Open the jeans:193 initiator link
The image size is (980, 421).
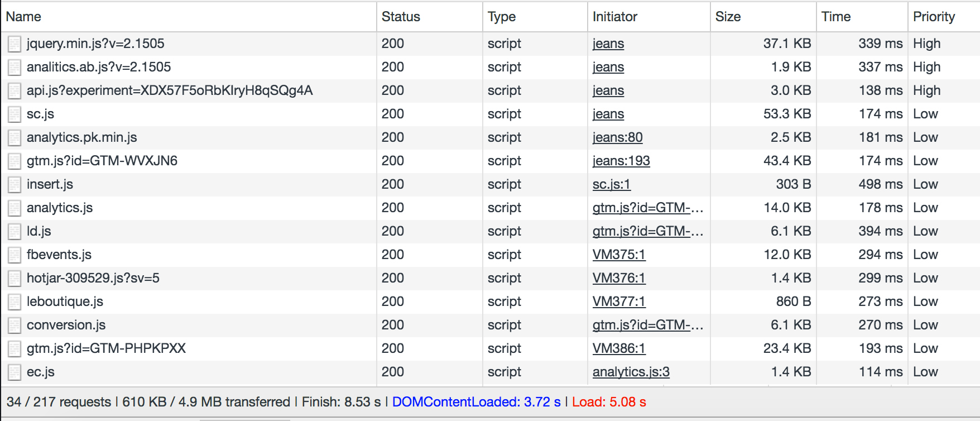point(621,161)
